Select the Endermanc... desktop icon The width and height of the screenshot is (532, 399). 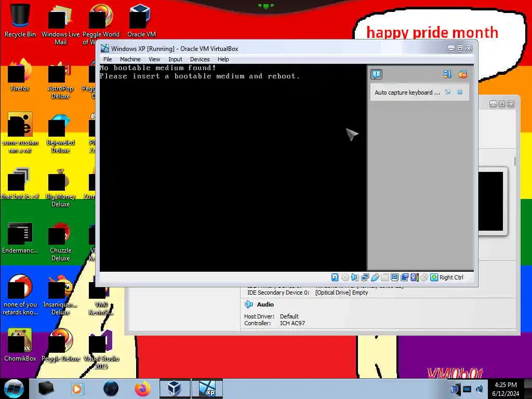click(20, 237)
